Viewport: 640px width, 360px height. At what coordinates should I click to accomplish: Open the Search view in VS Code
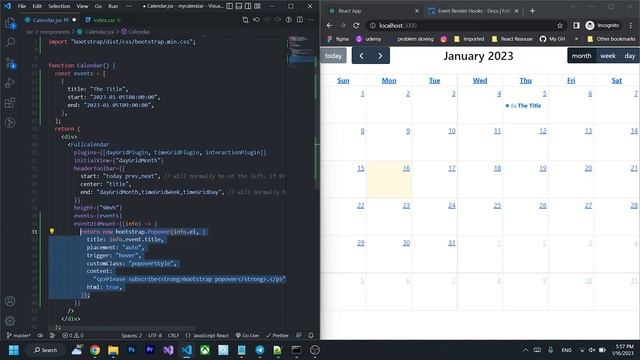(x=10, y=42)
